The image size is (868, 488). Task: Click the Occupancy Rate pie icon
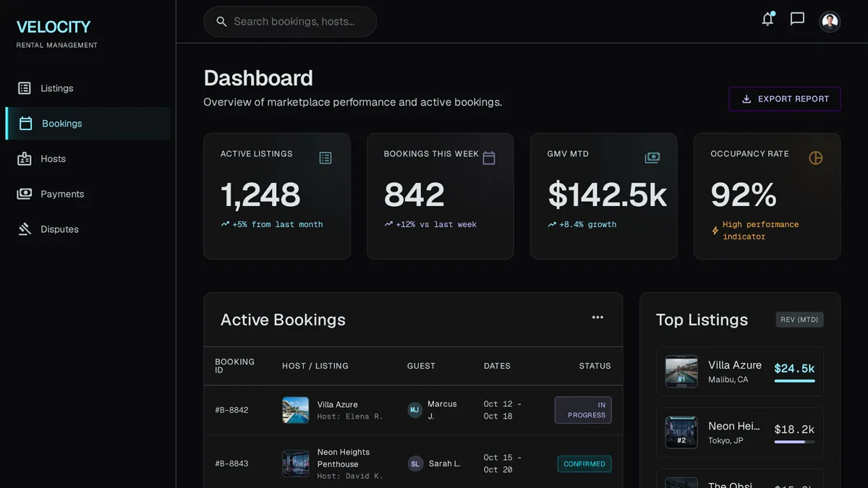pyautogui.click(x=816, y=158)
